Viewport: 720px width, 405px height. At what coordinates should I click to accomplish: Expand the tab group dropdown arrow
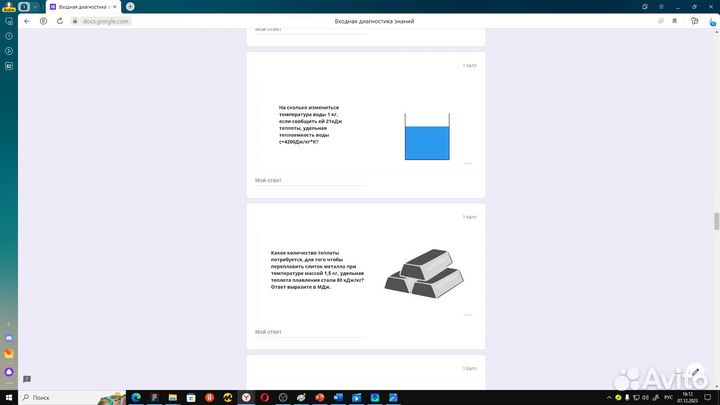tap(35, 7)
